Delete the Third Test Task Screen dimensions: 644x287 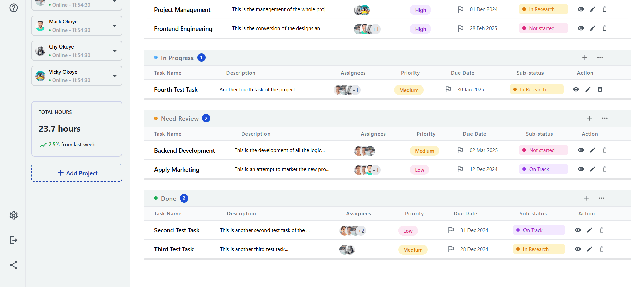602,249
